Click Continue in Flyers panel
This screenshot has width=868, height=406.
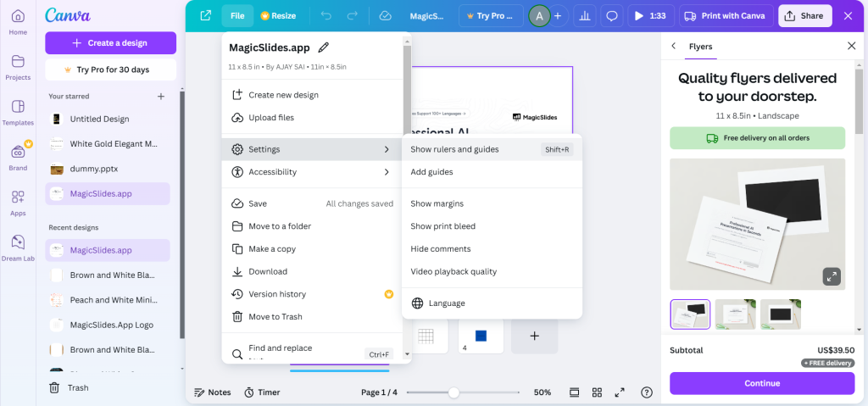pyautogui.click(x=762, y=383)
